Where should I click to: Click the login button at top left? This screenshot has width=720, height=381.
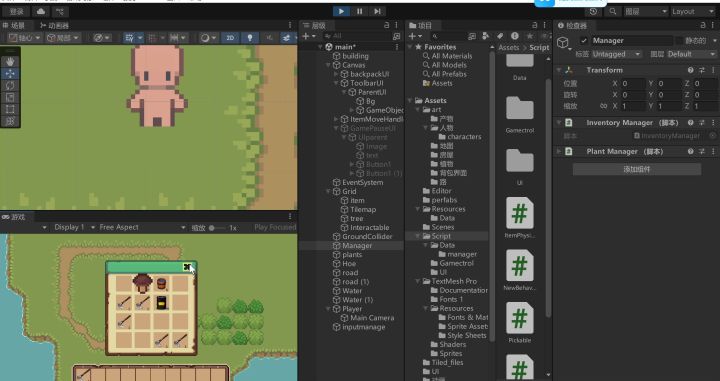click(17, 11)
